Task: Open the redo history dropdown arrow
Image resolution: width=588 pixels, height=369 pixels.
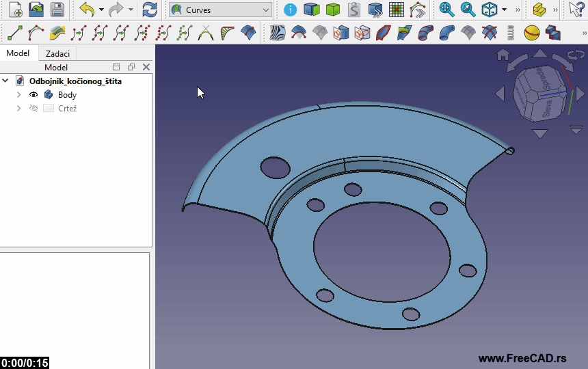Action: tap(131, 10)
